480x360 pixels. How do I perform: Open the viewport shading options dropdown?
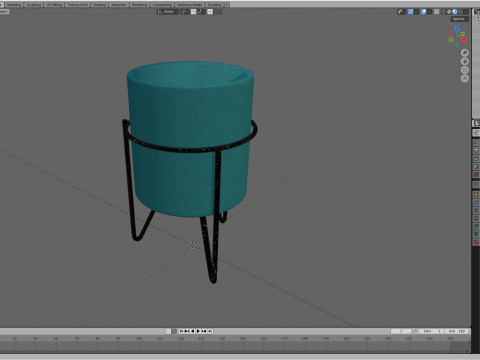click(x=466, y=12)
